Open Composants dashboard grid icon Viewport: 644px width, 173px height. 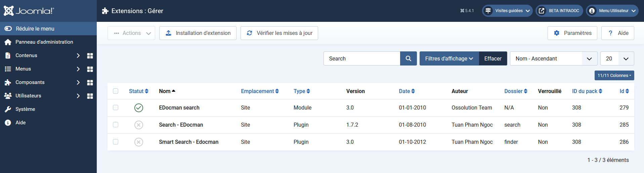90,83
